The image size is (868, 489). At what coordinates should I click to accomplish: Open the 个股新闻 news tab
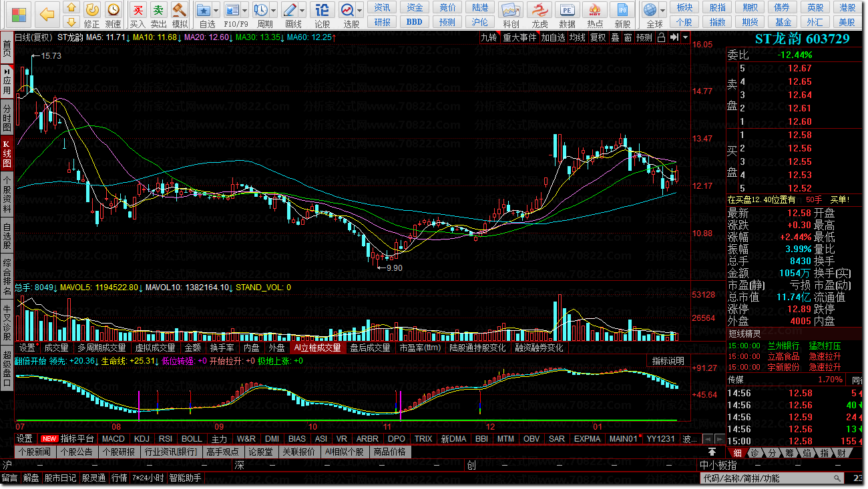point(35,452)
